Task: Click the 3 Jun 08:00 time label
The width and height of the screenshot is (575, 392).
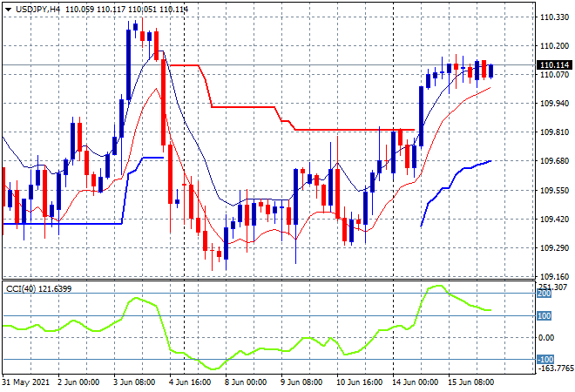Action: [x=134, y=382]
